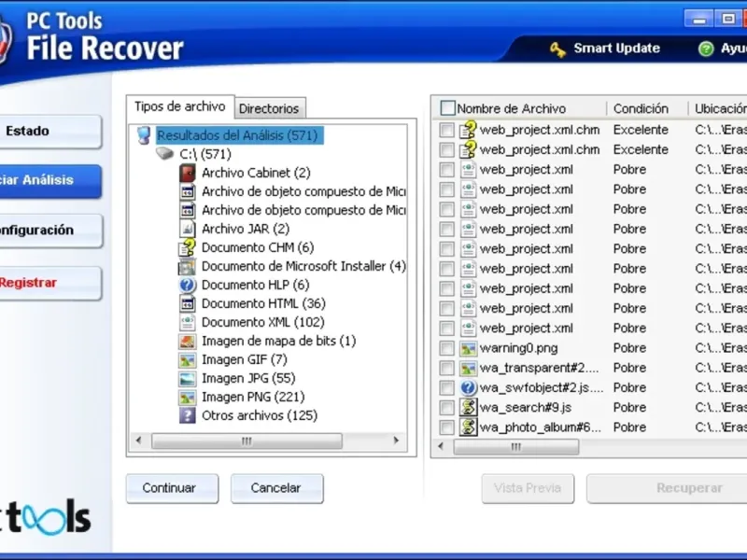The image size is (747, 560).
Task: Open Vista Previa for the selected file
Action: pos(528,488)
